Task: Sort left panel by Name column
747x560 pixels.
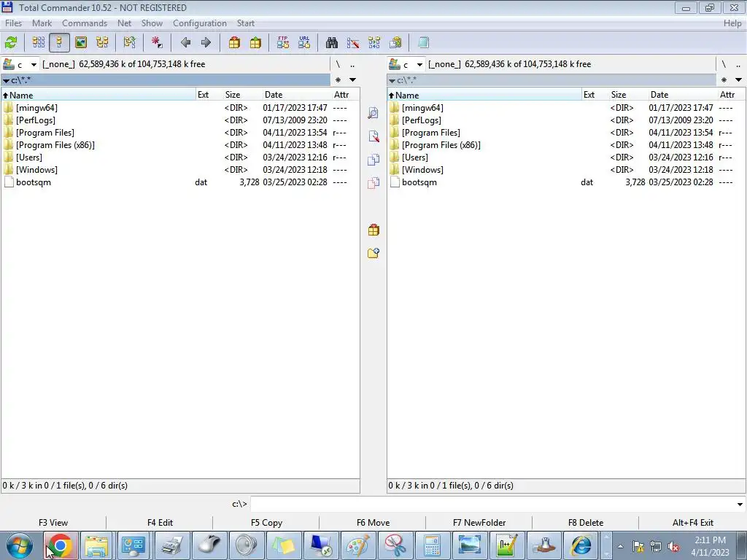Action: coord(98,95)
